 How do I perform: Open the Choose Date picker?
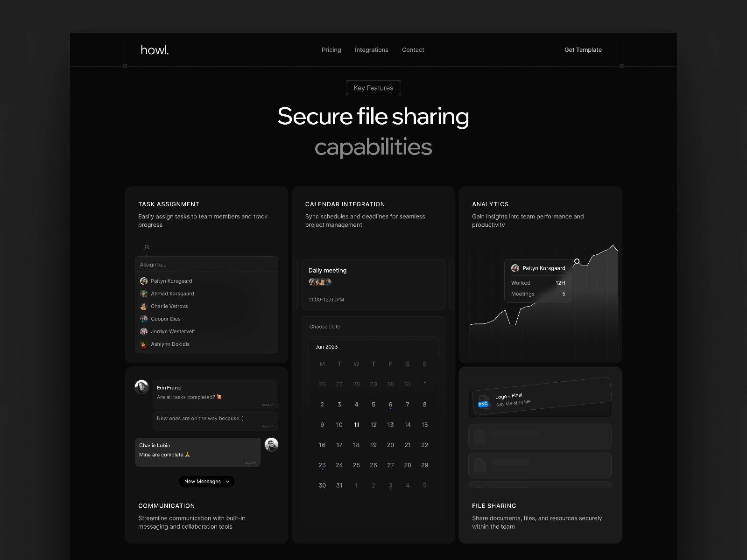coord(325,326)
